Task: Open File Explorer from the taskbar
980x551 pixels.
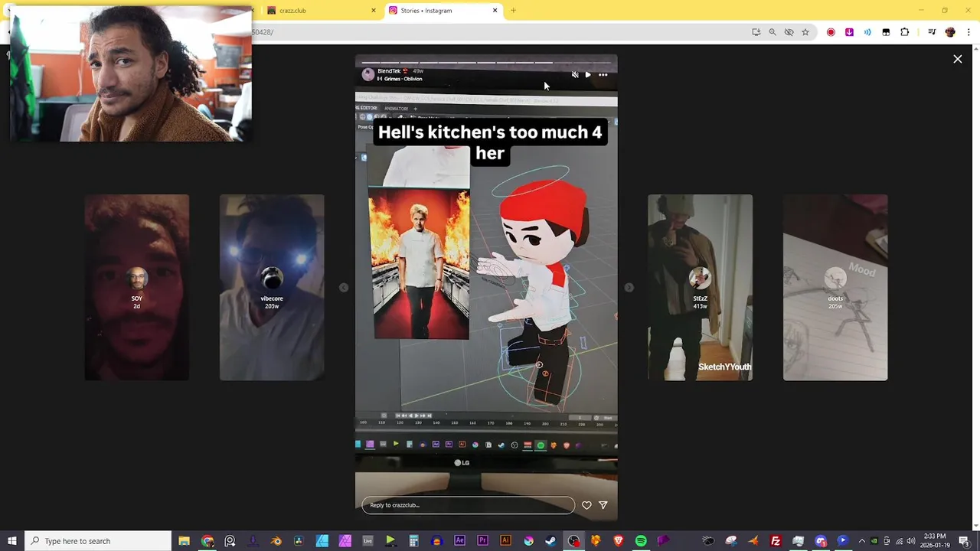Action: 185,541
